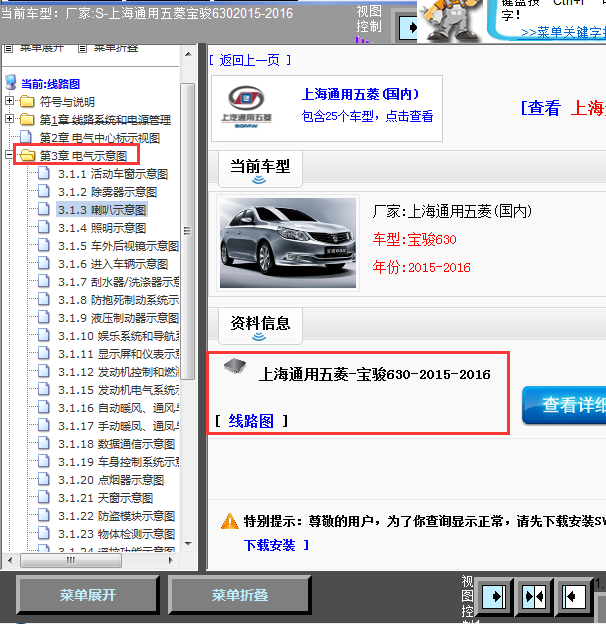Click document icon beside 3.1.4 照明示意图
Viewport: 606px width, 624px height.
tap(44, 227)
